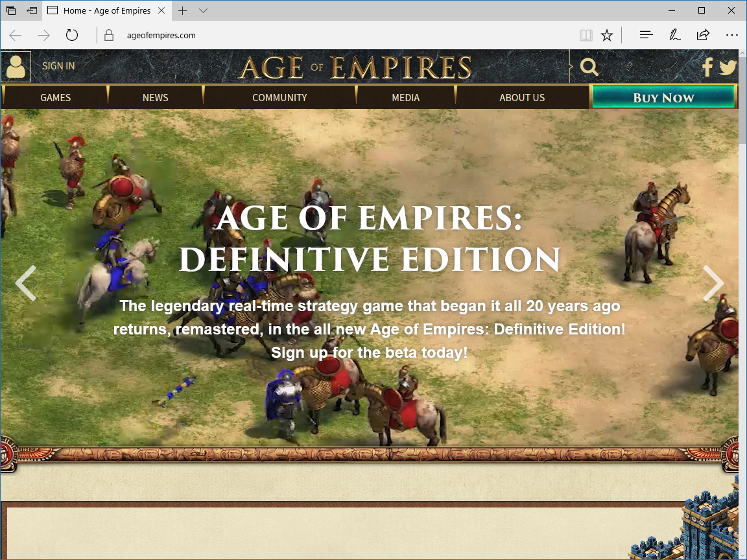Open the Edge Hub panel

pyautogui.click(x=646, y=35)
